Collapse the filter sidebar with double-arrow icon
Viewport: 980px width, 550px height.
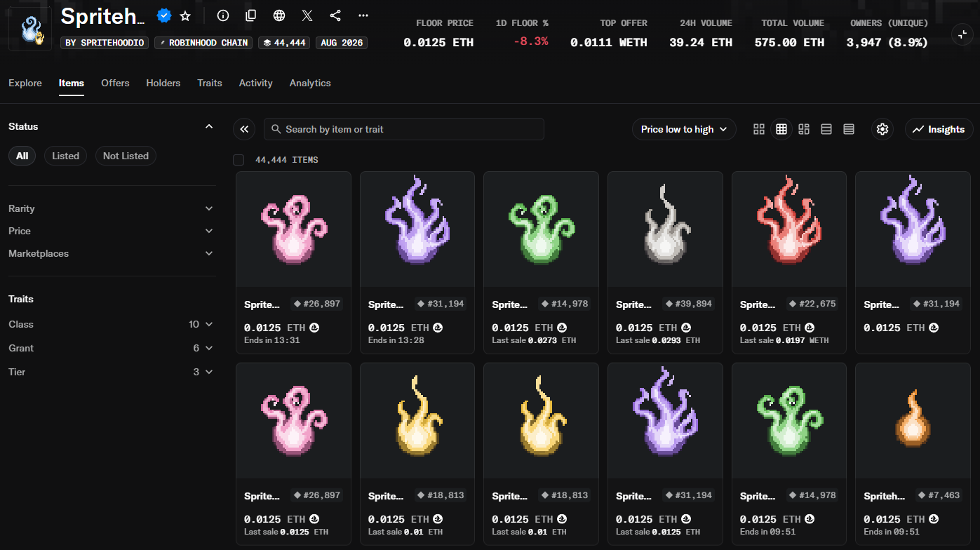pos(244,129)
